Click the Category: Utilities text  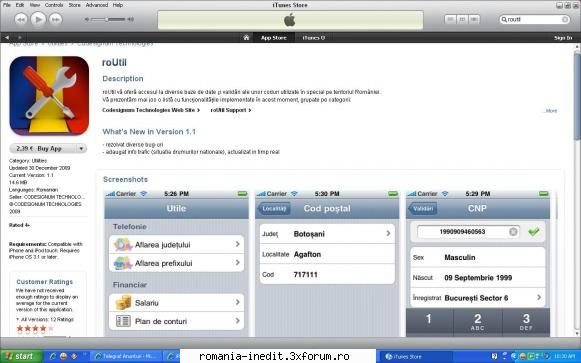pos(28,161)
